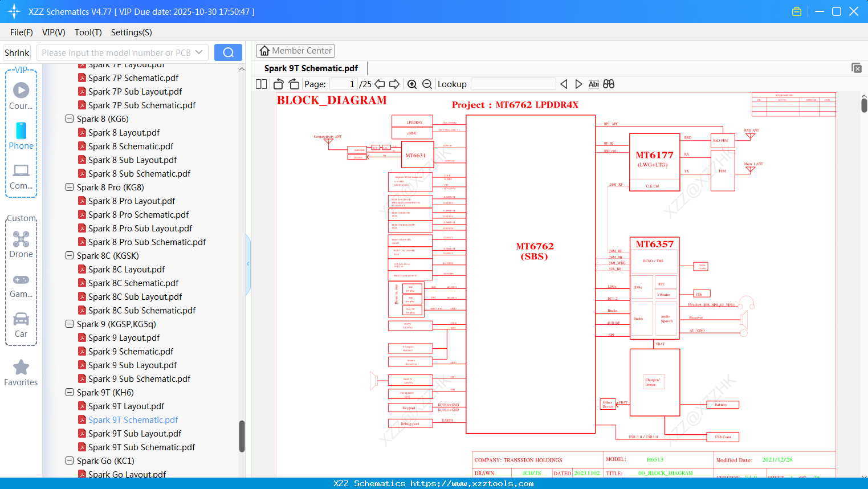This screenshot has width=868, height=489.
Task: Zoom in on the schematic page
Action: click(x=411, y=84)
